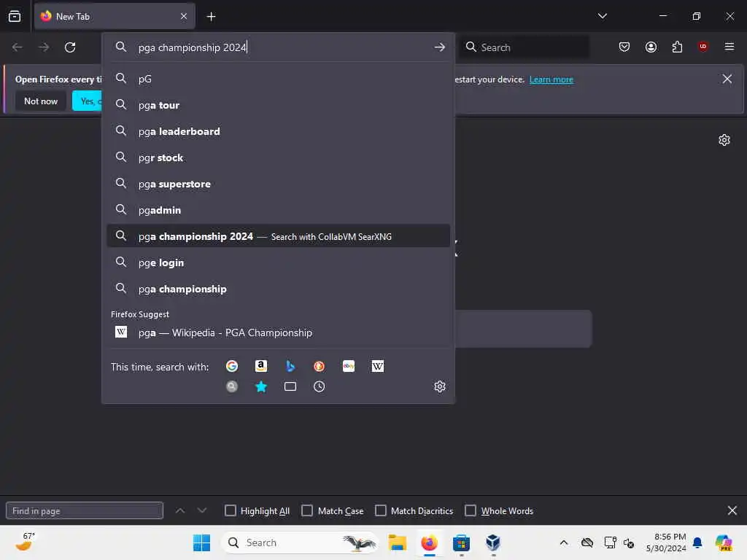
Task: Select the "pgr stock" suggestion
Action: pos(278,157)
